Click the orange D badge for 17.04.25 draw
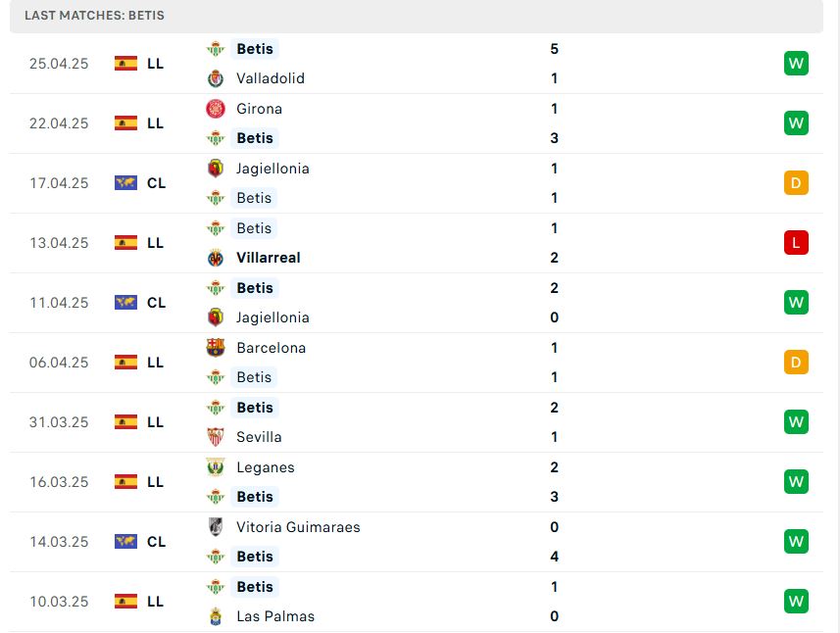 pos(796,183)
